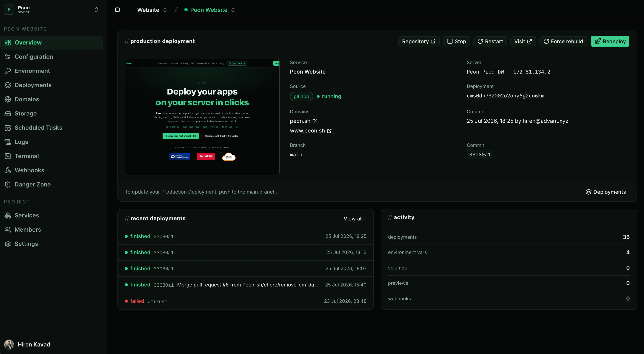Click server text Peon Prod DW 172.81.134.2
The height and width of the screenshot is (354, 644).
click(508, 72)
